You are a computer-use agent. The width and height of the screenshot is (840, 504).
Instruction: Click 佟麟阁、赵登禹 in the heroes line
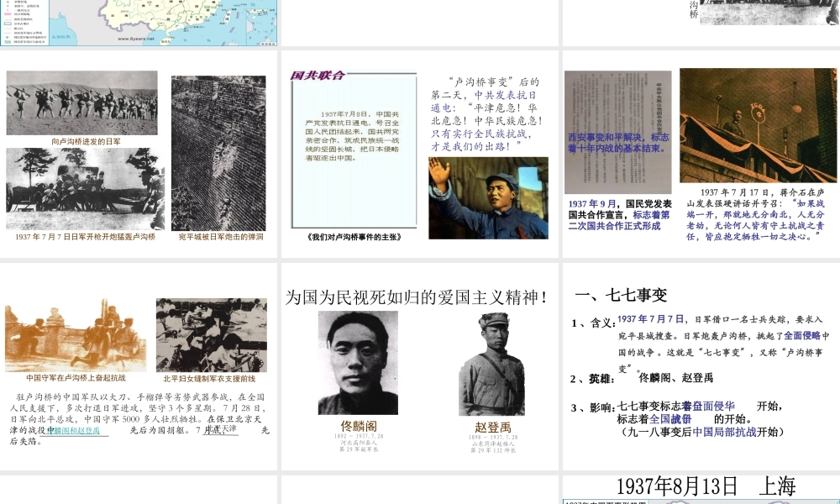(x=676, y=378)
